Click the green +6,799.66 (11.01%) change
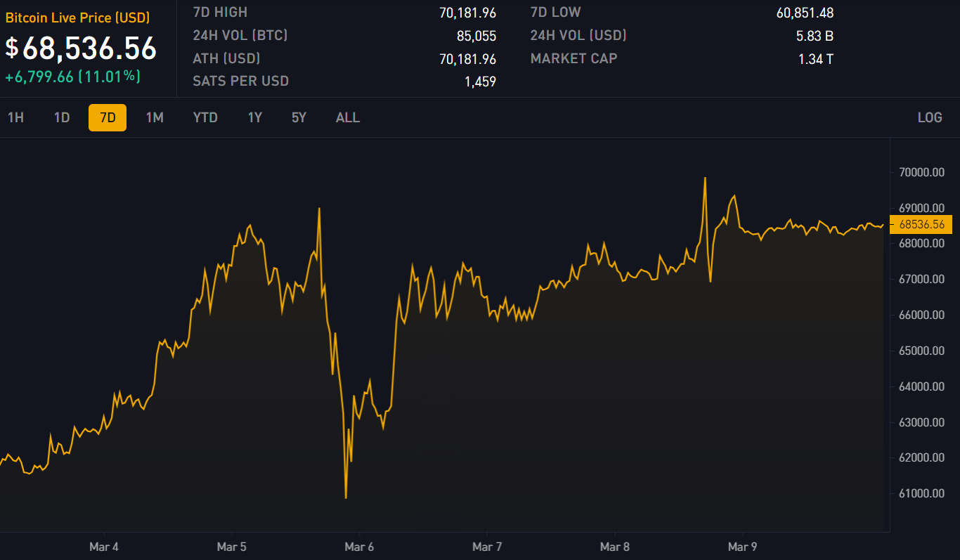The image size is (960, 560). pyautogui.click(x=72, y=77)
